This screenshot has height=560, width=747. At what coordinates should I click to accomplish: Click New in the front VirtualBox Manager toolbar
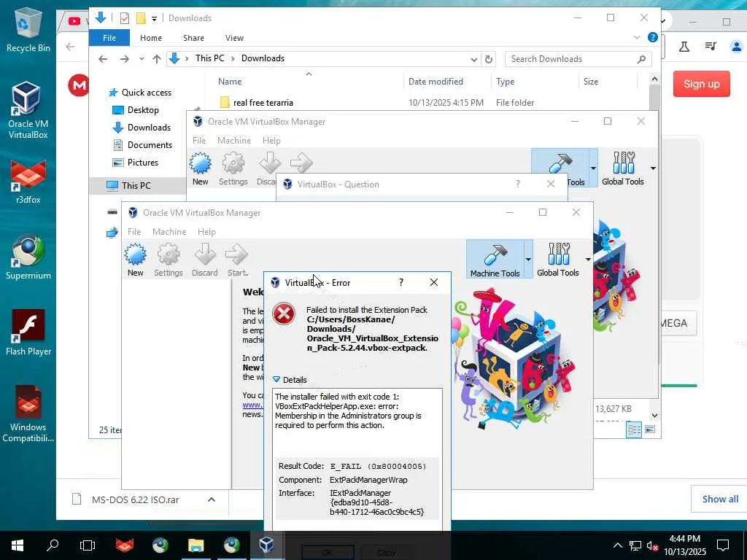coord(135,260)
